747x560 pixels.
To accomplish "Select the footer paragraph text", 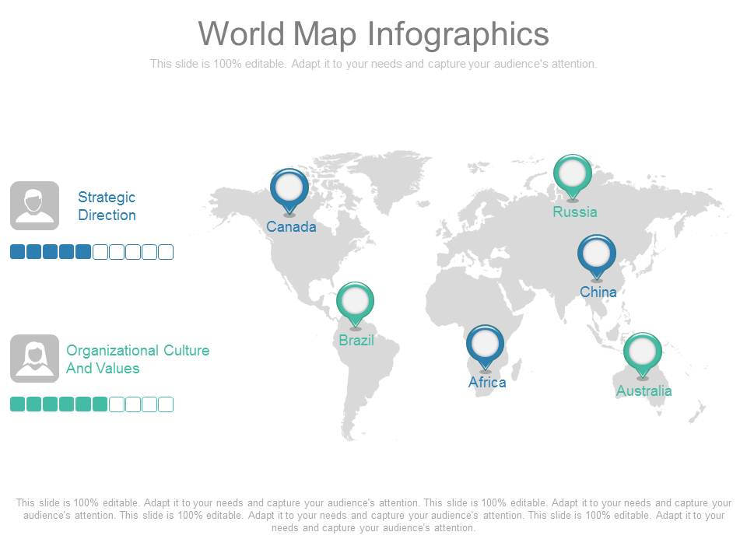I will tap(373, 515).
